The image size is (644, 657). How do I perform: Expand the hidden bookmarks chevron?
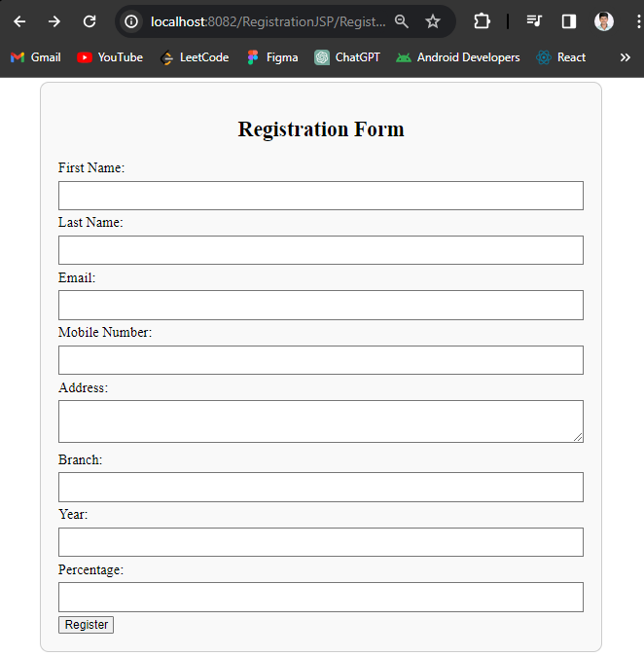[x=625, y=57]
